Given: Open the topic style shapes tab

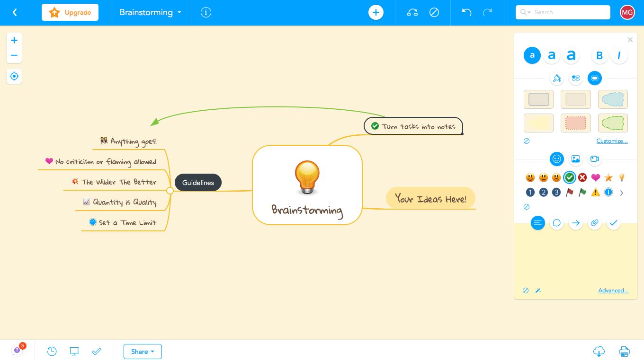Looking at the screenshot, I should [x=576, y=78].
